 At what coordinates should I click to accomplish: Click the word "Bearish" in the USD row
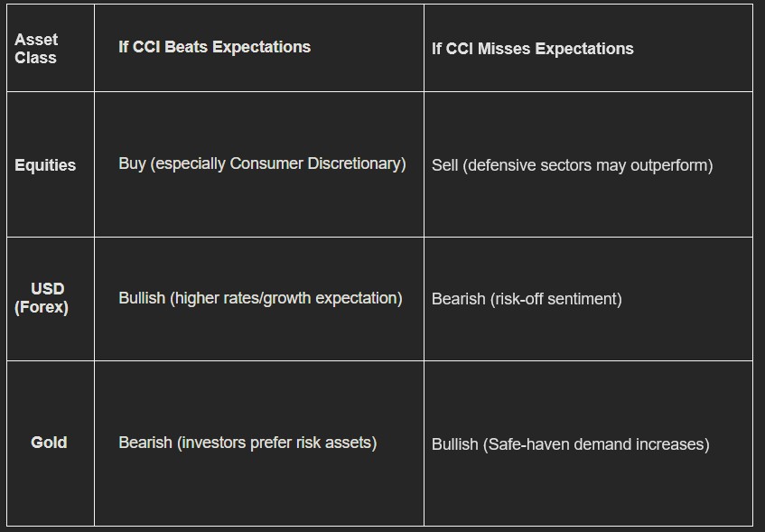[458, 299]
